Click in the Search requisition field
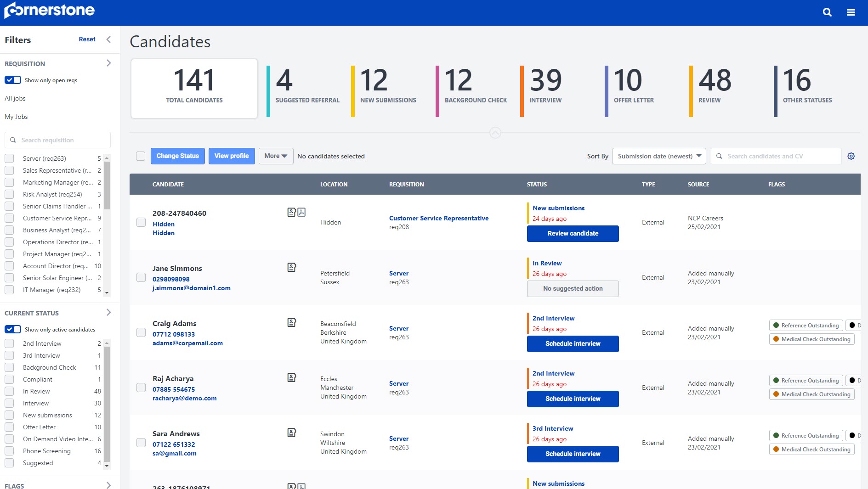868x489 pixels. pos(57,140)
